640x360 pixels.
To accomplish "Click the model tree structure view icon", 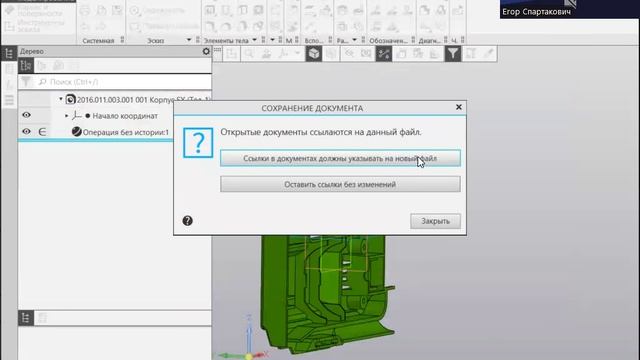I will pyautogui.click(x=26, y=65).
